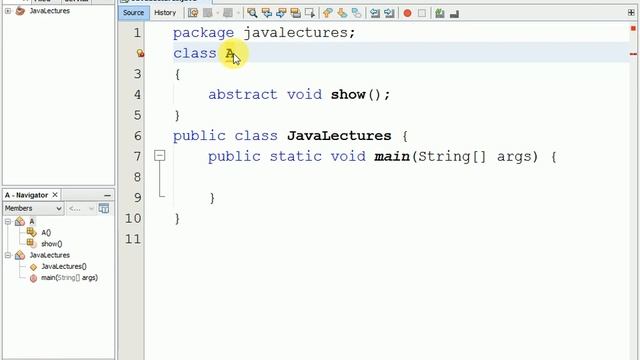640x360 pixels.
Task: Select main(String[] args) in Navigator
Action: tap(69, 278)
